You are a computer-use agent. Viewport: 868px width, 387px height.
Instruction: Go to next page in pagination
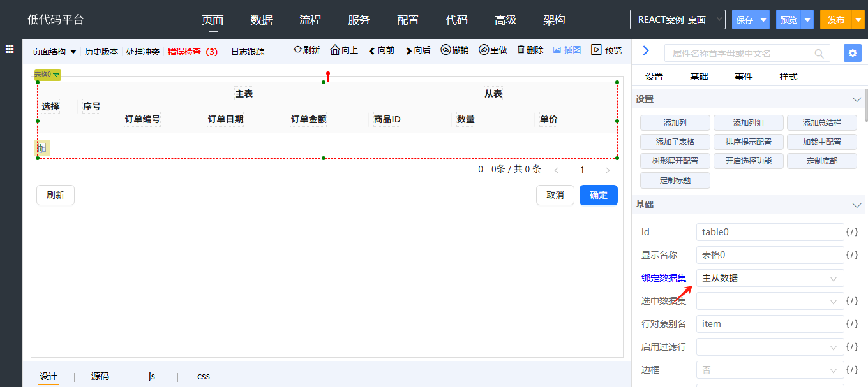(608, 170)
